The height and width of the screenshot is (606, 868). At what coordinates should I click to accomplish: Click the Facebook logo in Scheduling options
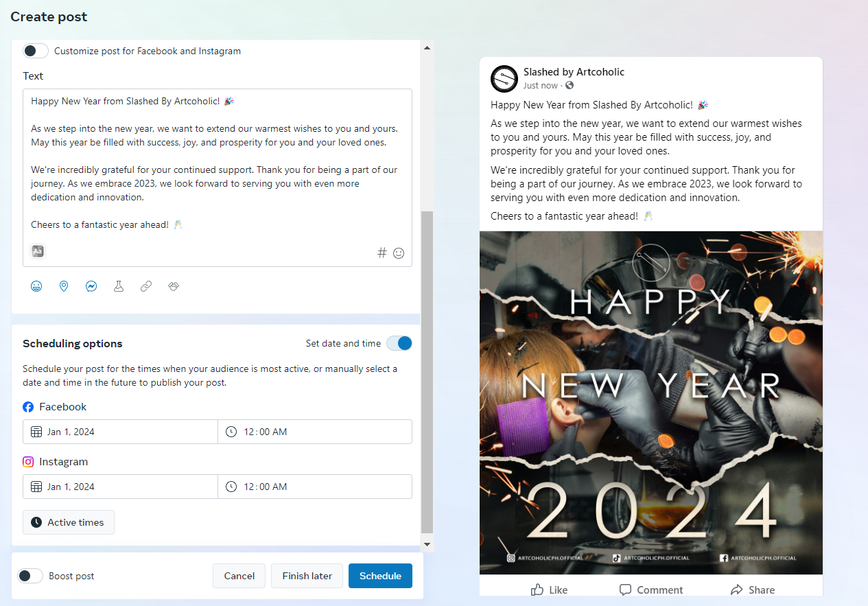[28, 407]
